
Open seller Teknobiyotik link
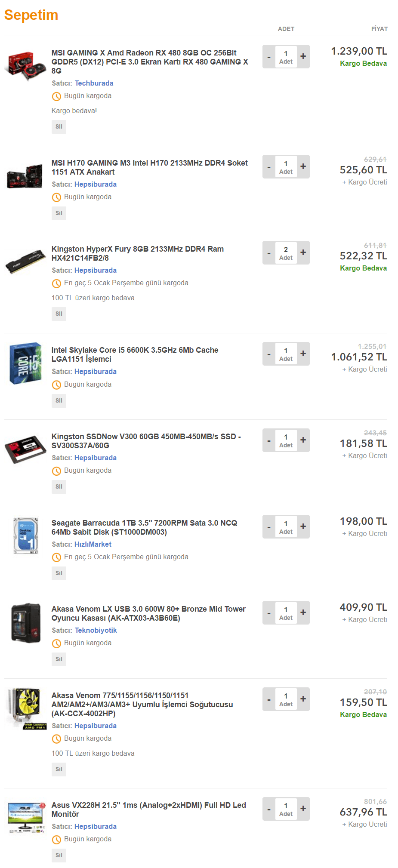(x=96, y=630)
